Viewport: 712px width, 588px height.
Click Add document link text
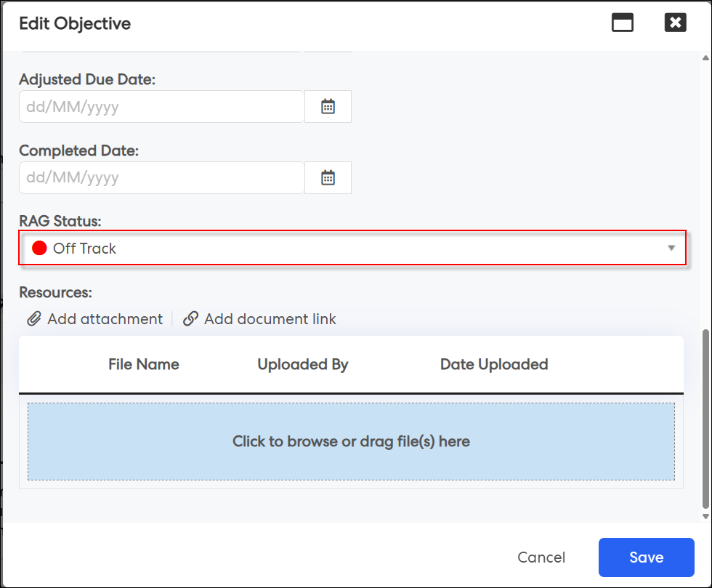pos(270,319)
